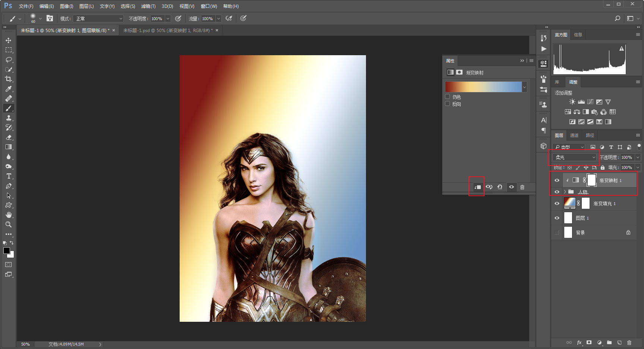Toggle airbrush mode in options bar
644x349 pixels.
229,18
